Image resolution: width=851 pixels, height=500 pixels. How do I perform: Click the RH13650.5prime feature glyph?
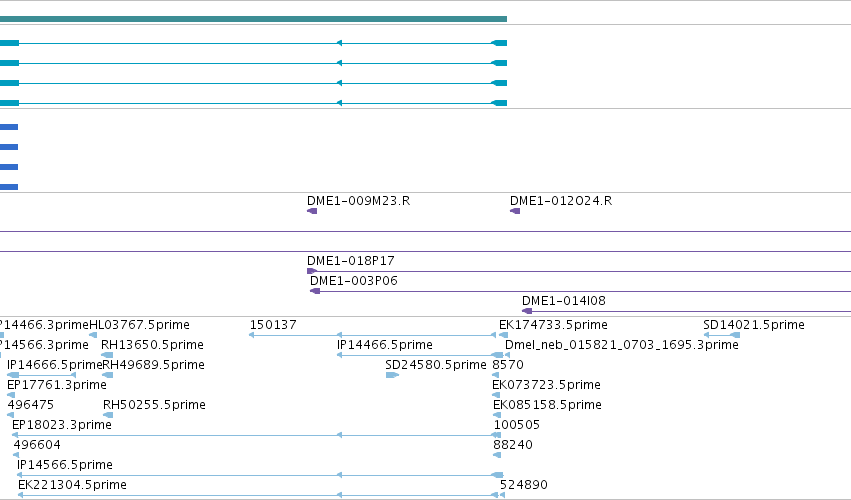[x=107, y=355]
